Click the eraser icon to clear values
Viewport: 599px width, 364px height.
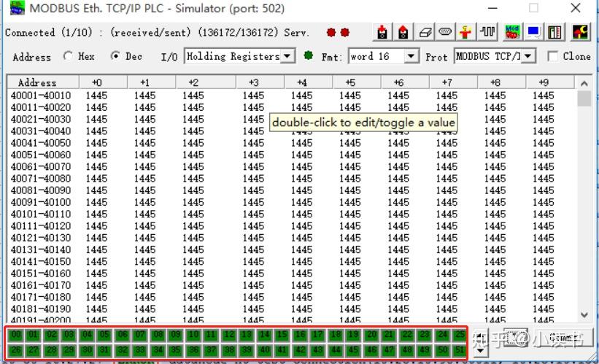click(x=425, y=33)
